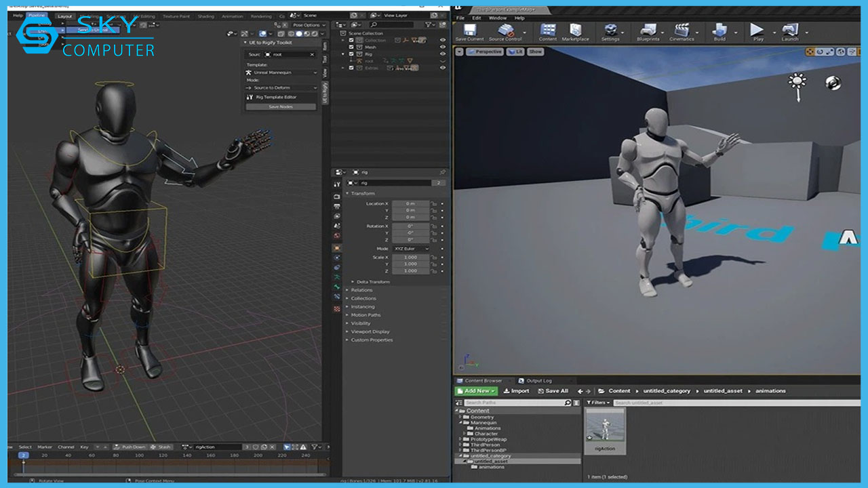
Task: Expand the Relations panel section
Action: click(x=362, y=290)
